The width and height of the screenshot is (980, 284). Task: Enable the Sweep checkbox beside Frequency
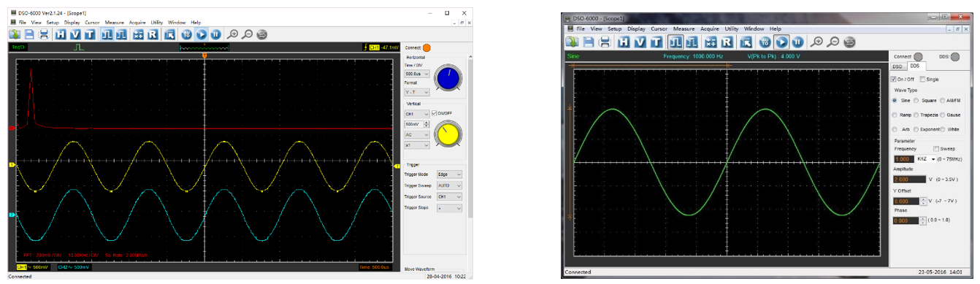(x=937, y=148)
